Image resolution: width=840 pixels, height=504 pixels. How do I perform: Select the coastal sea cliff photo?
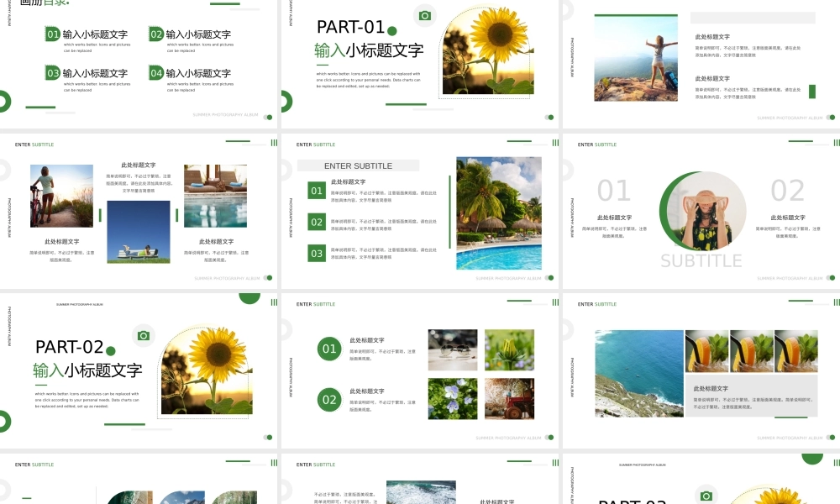639,373
